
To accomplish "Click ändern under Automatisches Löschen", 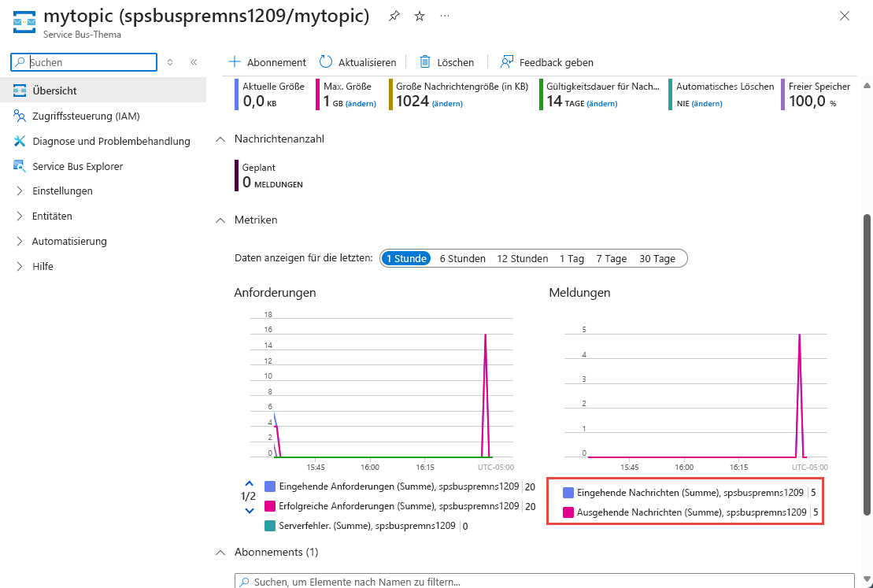I will pyautogui.click(x=707, y=104).
